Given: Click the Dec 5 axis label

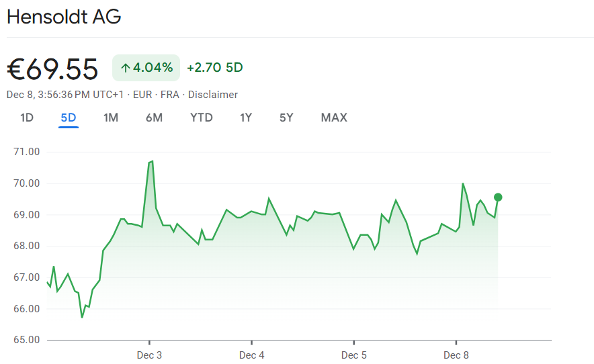Looking at the screenshot, I should pos(354,355).
